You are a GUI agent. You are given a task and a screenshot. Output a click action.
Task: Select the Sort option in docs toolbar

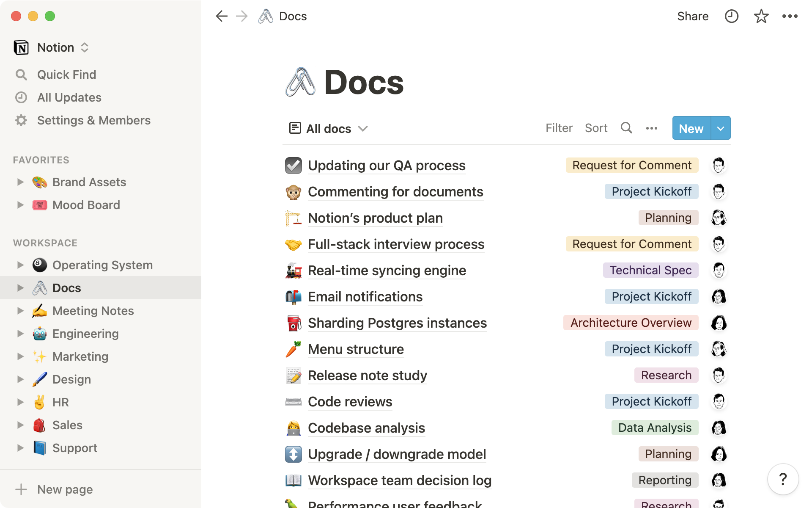pyautogui.click(x=596, y=128)
